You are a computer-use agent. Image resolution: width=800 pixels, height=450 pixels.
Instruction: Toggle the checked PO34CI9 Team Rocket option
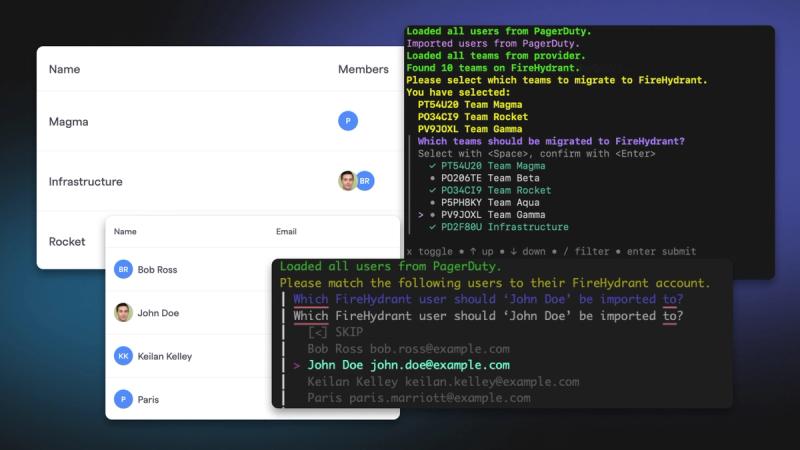[490, 190]
